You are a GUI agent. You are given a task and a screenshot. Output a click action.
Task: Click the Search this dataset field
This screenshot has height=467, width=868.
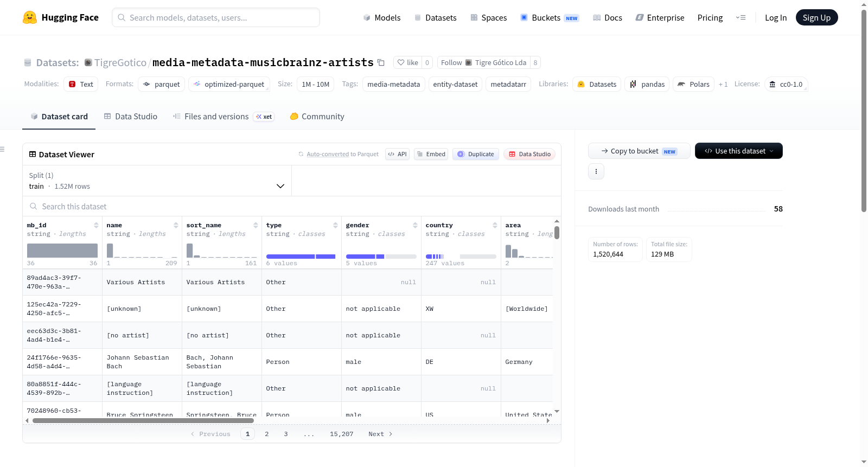coord(292,206)
